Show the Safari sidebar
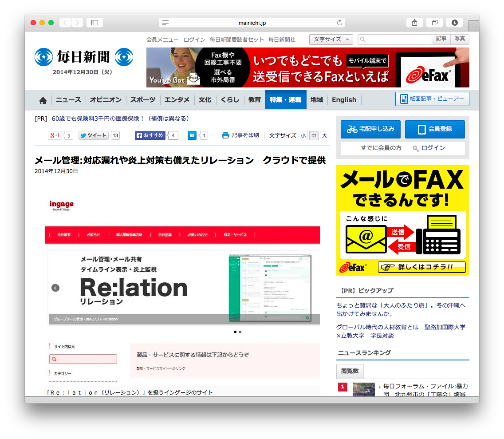 pos(94,23)
